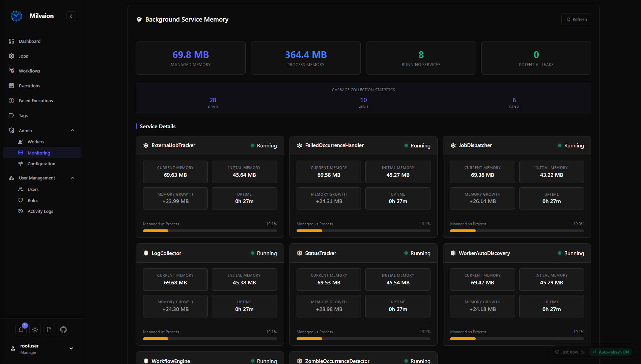Image resolution: width=641 pixels, height=364 pixels.
Task: Open the notifications bell icon
Action: pyautogui.click(x=21, y=330)
